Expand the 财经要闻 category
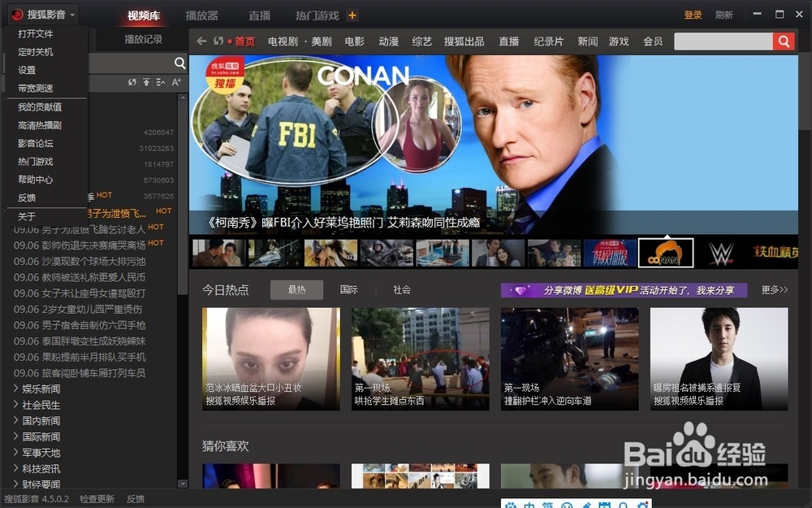Screen dimensions: 812x508 click(x=15, y=484)
